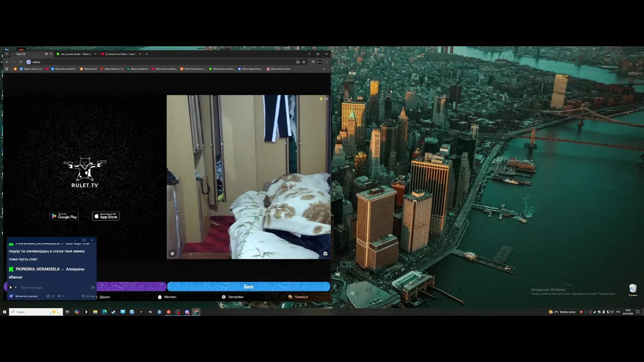Click the gift icon on the video corner

[325, 253]
